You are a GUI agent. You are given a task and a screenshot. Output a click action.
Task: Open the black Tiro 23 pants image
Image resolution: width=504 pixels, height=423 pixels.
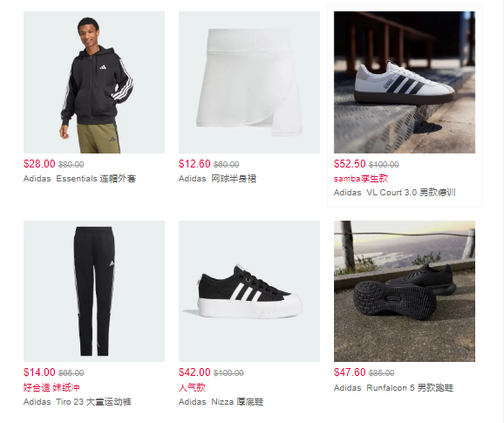pyautogui.click(x=94, y=291)
